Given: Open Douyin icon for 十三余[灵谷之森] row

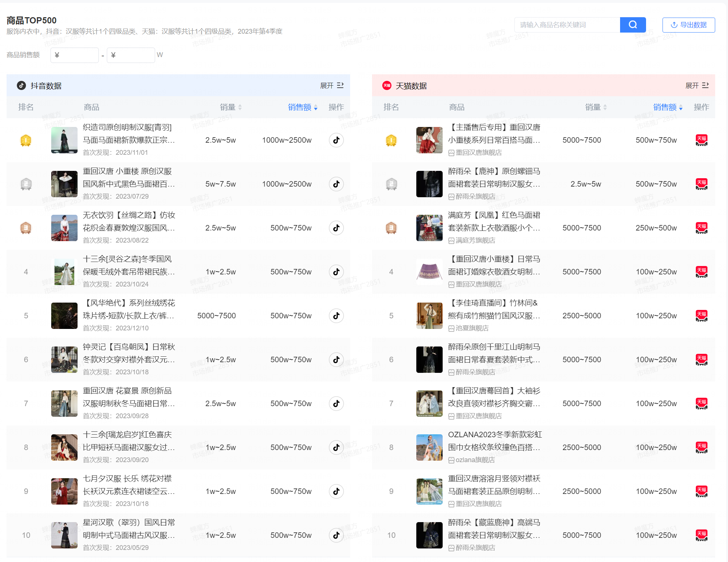Looking at the screenshot, I should pos(336,272).
